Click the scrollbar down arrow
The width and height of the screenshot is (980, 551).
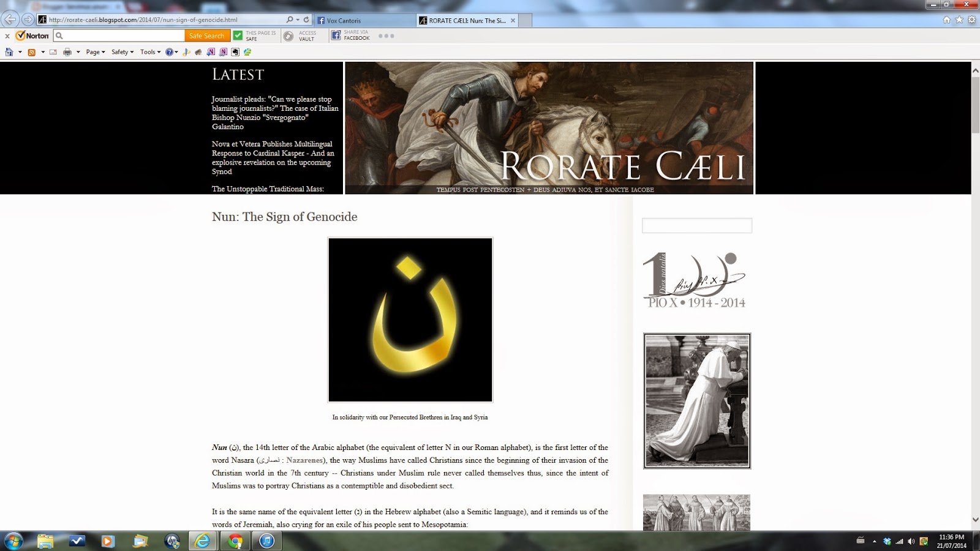(x=975, y=520)
